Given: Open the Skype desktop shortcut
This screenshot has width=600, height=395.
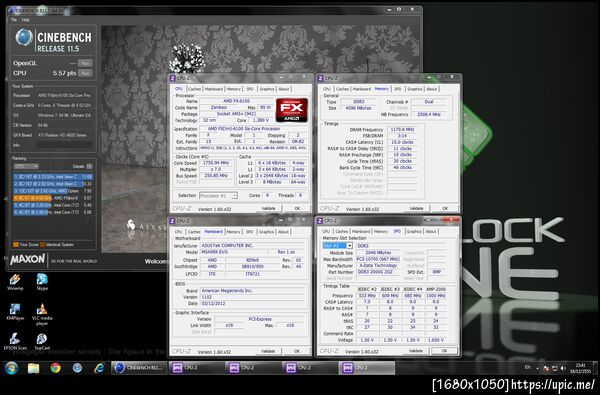Looking at the screenshot, I should (42, 282).
